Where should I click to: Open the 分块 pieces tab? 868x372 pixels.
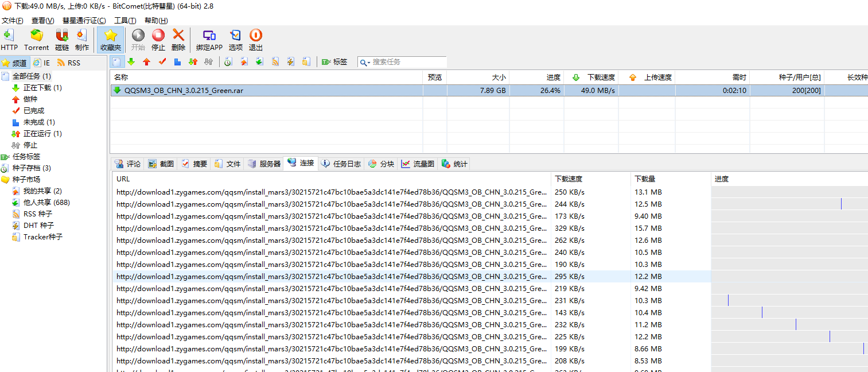coord(382,164)
